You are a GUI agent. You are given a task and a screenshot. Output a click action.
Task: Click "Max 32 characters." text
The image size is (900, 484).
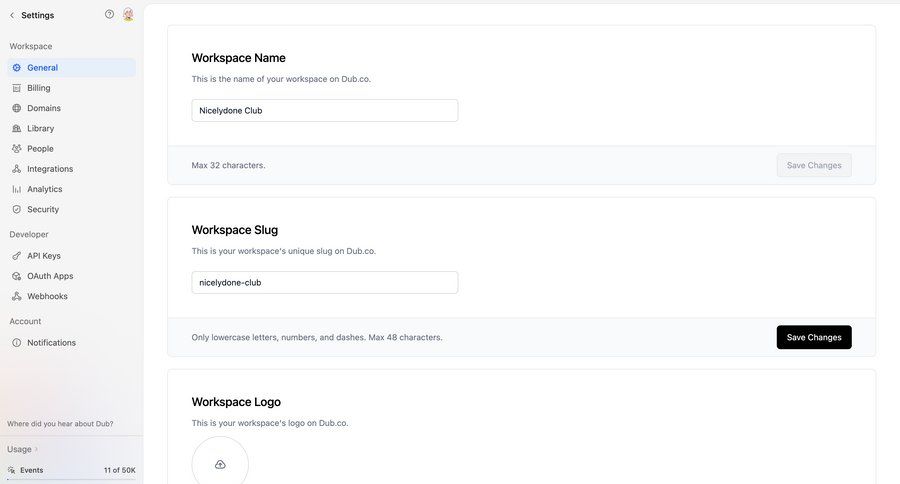point(228,165)
